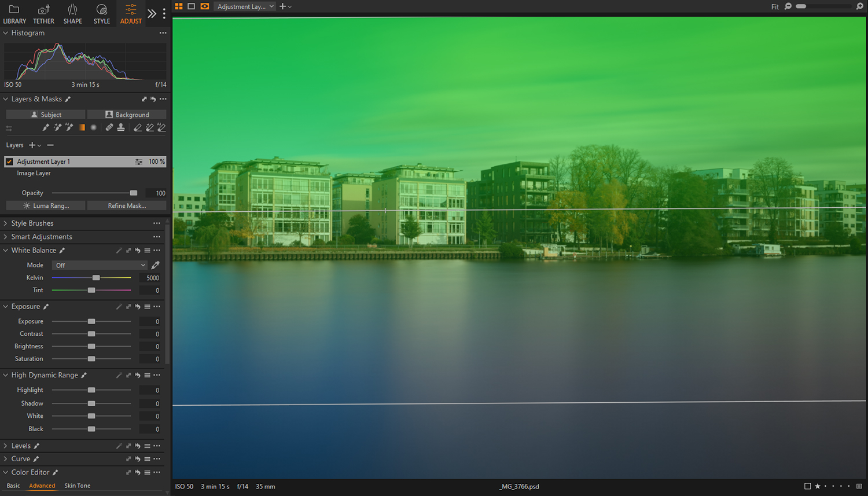
Task: Open Histogram panel options (three dots)
Action: [163, 33]
